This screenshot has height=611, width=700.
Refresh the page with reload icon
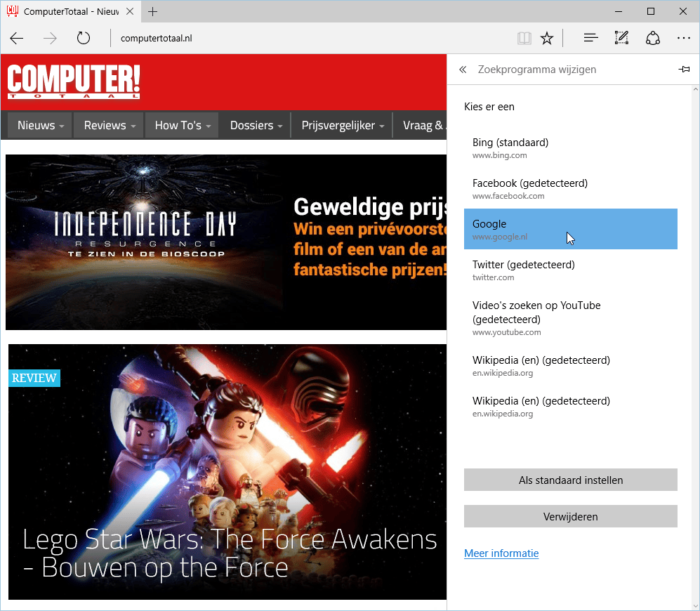[x=84, y=38]
